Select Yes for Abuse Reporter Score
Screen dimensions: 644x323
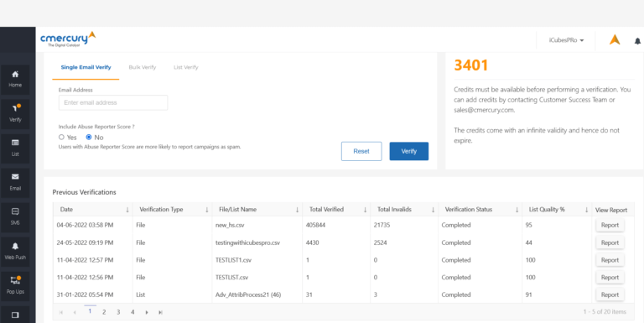pyautogui.click(x=61, y=138)
